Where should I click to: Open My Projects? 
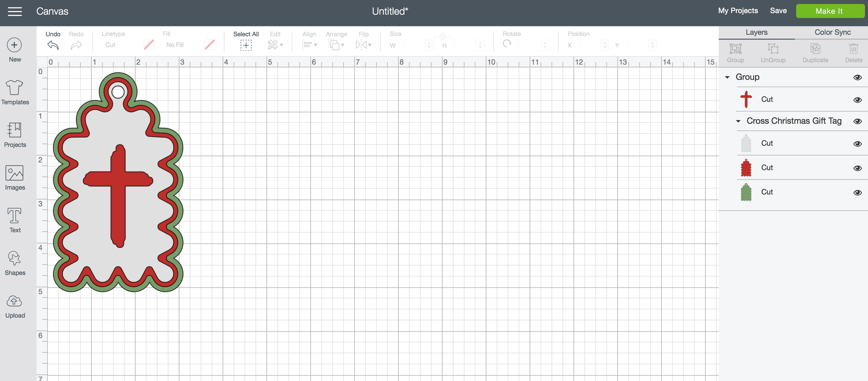tap(738, 11)
